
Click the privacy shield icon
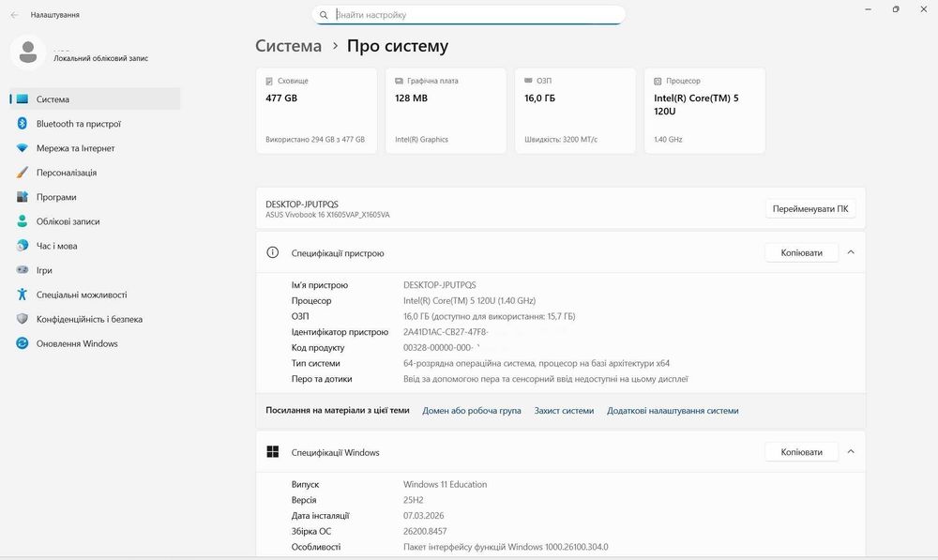[x=23, y=319]
